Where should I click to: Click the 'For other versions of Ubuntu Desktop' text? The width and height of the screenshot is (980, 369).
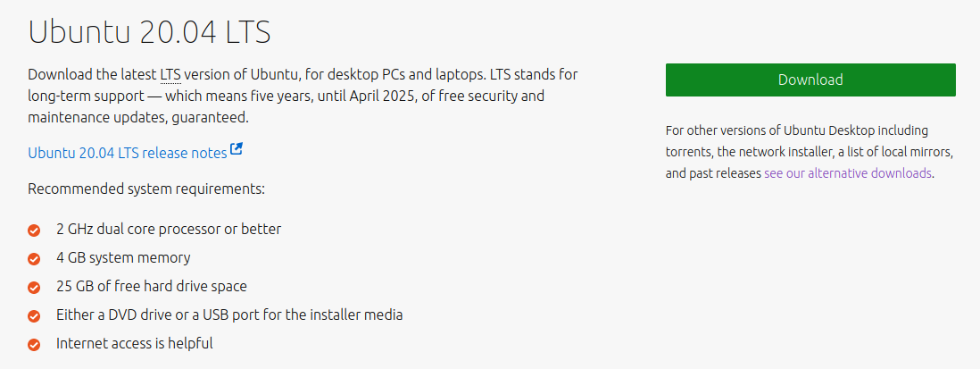click(x=797, y=130)
